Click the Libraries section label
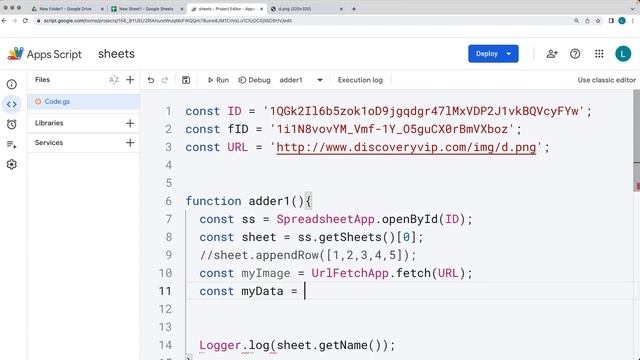Screen dimensions: 640x360 pos(49,123)
